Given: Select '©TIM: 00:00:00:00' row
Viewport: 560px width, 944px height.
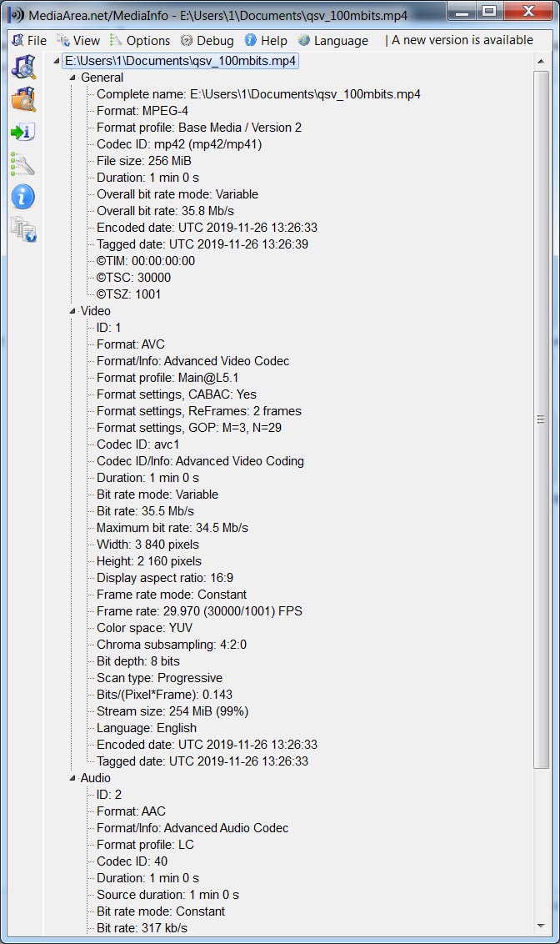Looking at the screenshot, I should [146, 261].
